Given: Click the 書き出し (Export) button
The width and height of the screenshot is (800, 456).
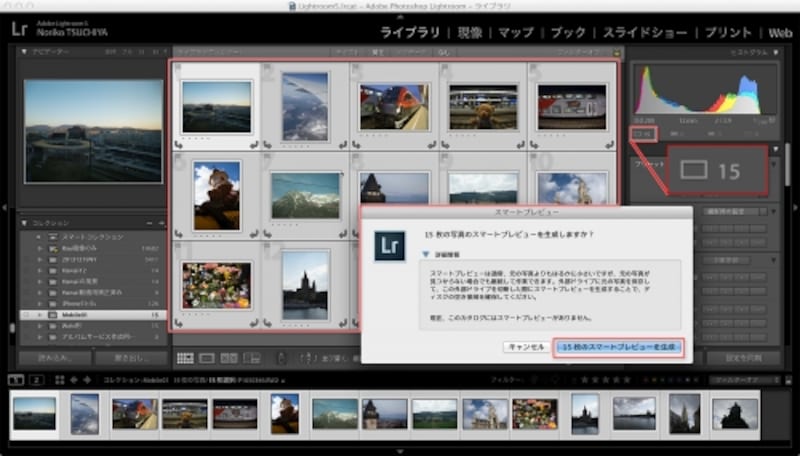Looking at the screenshot, I should [x=131, y=358].
